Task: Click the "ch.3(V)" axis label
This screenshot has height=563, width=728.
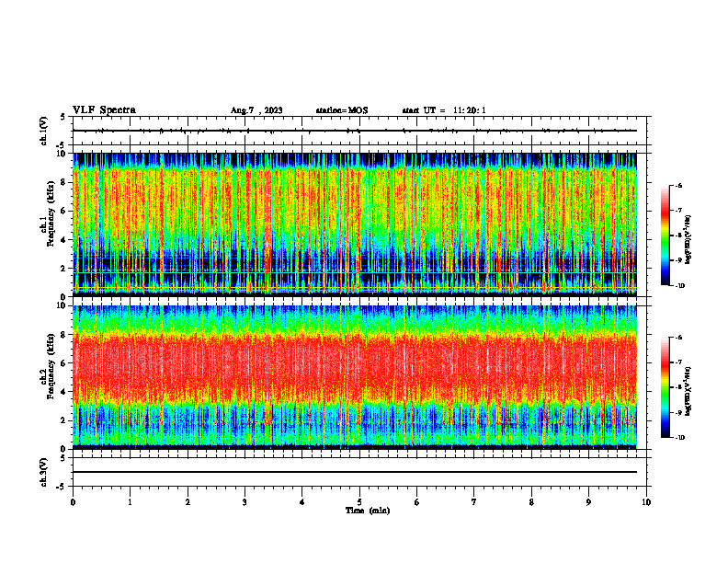Action: click(x=44, y=472)
